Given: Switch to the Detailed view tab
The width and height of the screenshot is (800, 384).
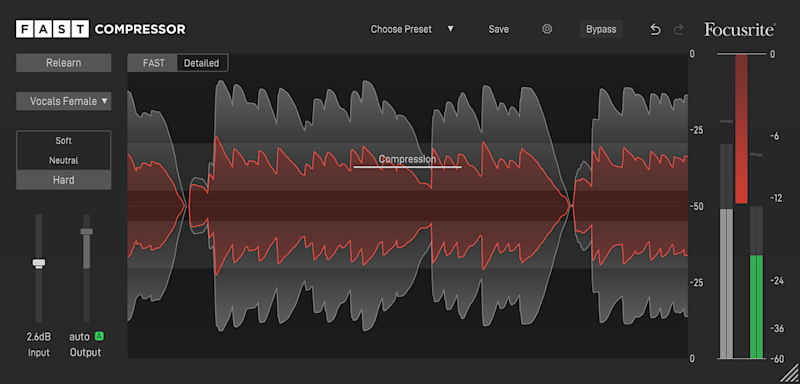Looking at the screenshot, I should point(202,63).
